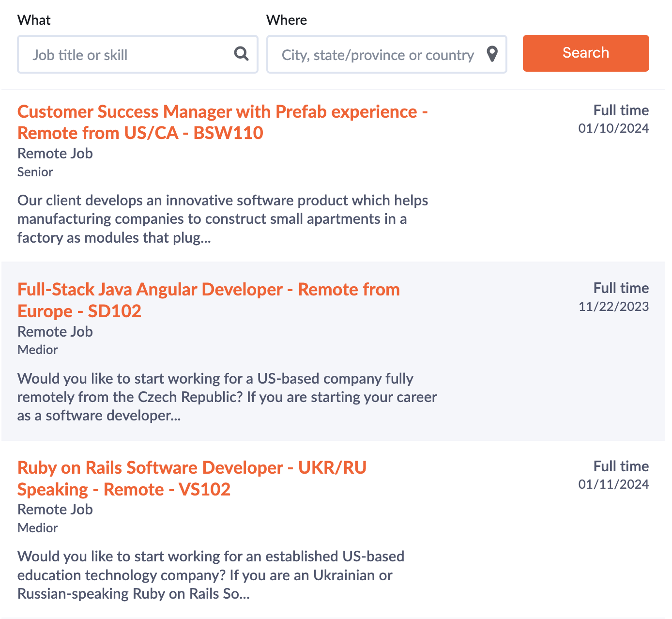Click the date 01/11/2024

coord(613,484)
